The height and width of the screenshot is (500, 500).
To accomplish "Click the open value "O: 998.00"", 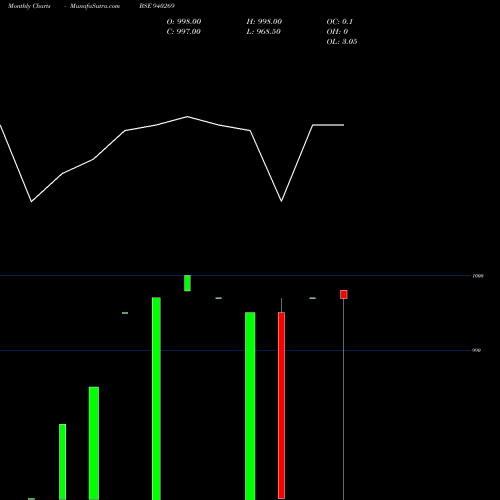I will [x=184, y=21].
